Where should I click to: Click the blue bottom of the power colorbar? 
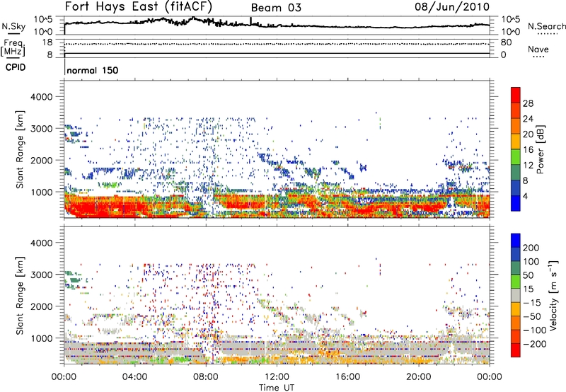coord(516,203)
